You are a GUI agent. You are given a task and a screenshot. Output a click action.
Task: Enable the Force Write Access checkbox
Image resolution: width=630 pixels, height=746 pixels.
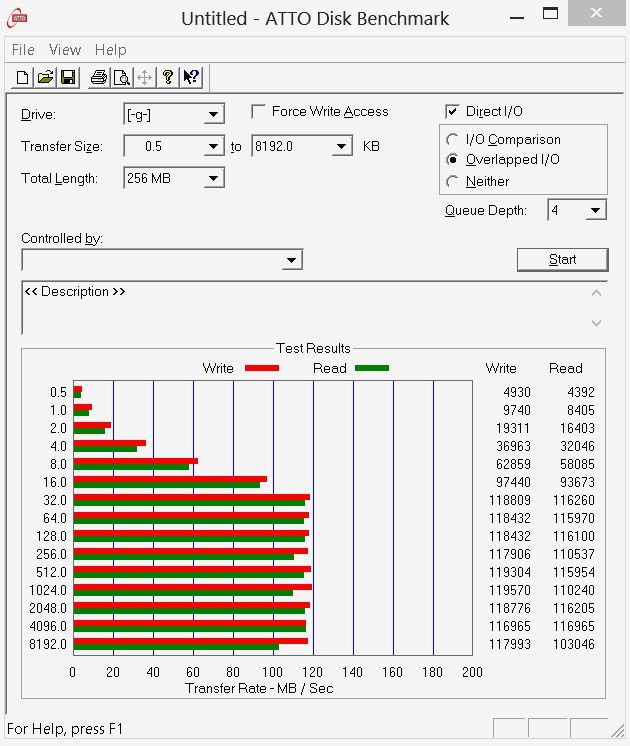tap(258, 111)
